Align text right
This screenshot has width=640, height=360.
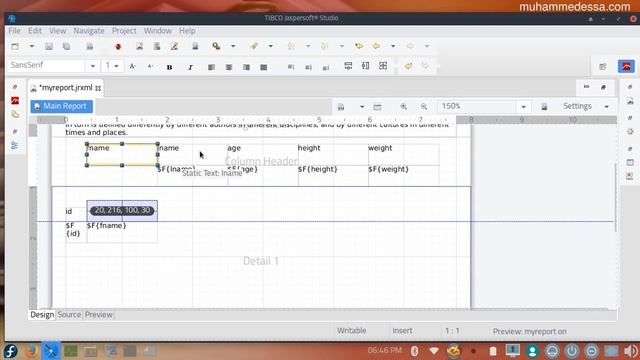point(246,67)
